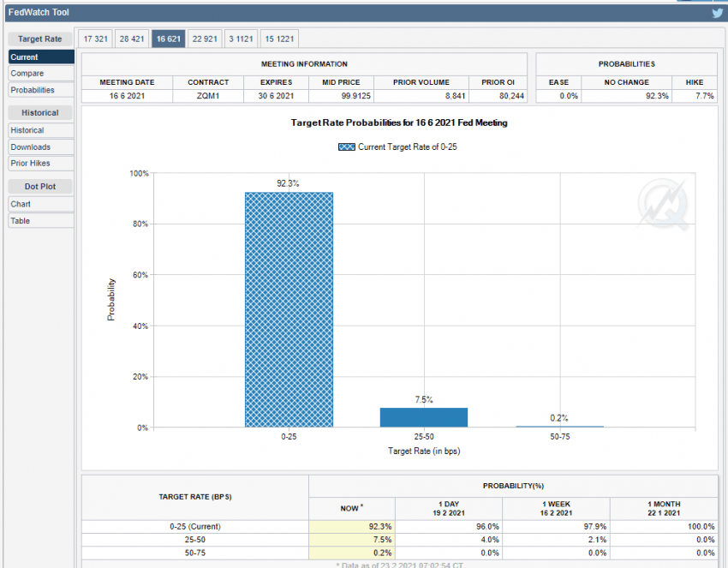This screenshot has height=568, width=728.
Task: Click the 1 DAY 19 2 2021 column header
Action: [x=449, y=509]
